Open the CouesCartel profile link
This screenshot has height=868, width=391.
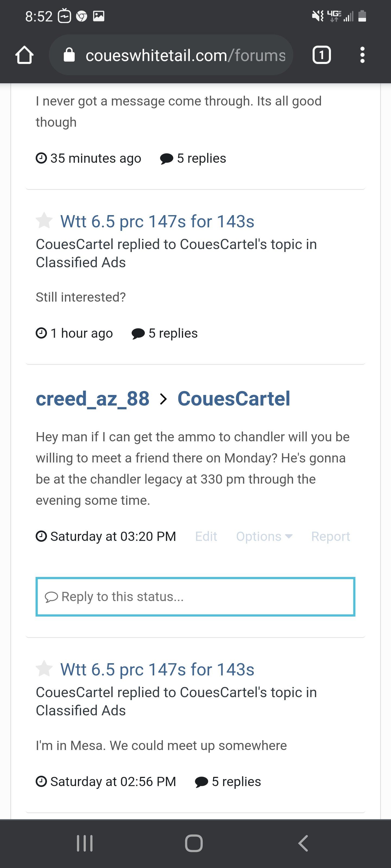click(234, 399)
